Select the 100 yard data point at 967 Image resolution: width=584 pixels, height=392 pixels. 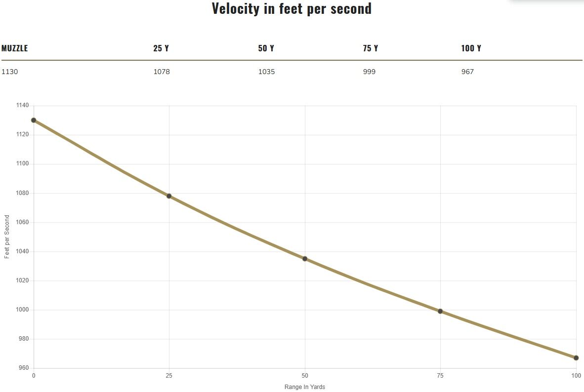point(576,358)
